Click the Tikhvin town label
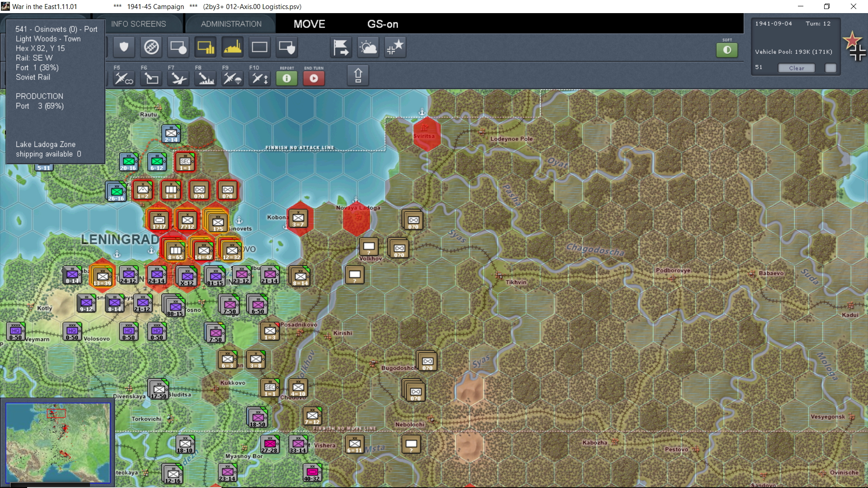This screenshot has width=868, height=488. point(516,282)
